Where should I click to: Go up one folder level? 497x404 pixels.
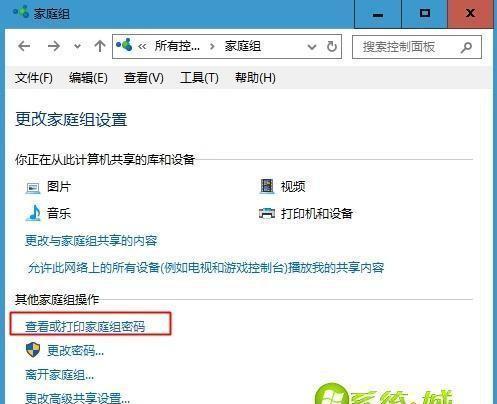(100, 46)
